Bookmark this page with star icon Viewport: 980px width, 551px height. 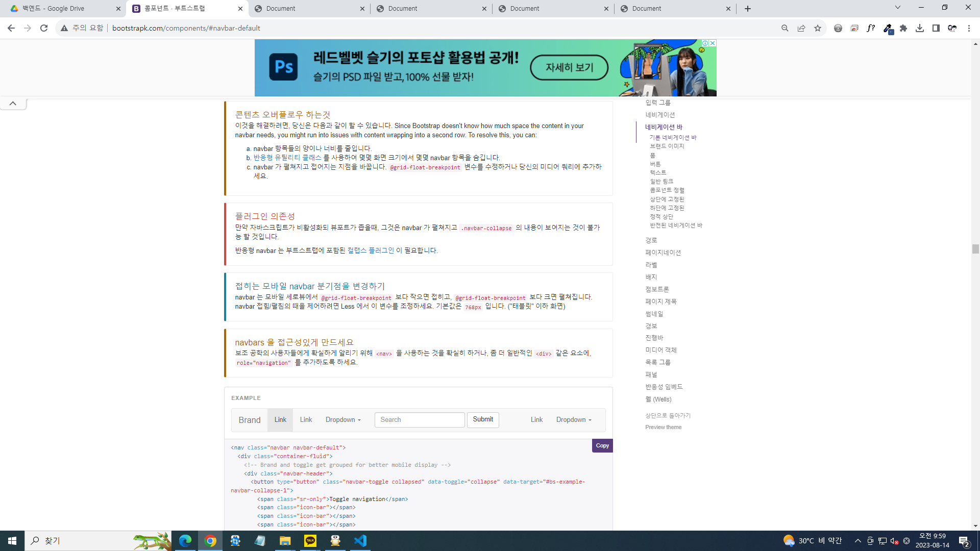pyautogui.click(x=818, y=28)
